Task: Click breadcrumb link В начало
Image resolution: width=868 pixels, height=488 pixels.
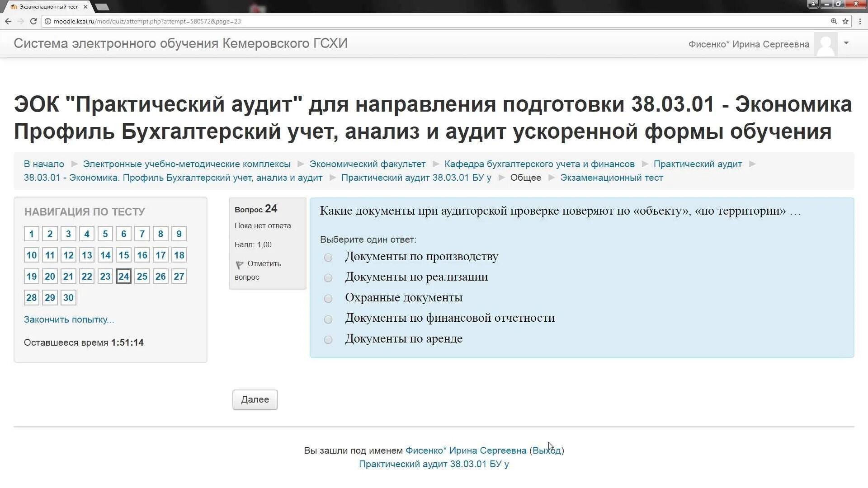Action: pyautogui.click(x=44, y=164)
